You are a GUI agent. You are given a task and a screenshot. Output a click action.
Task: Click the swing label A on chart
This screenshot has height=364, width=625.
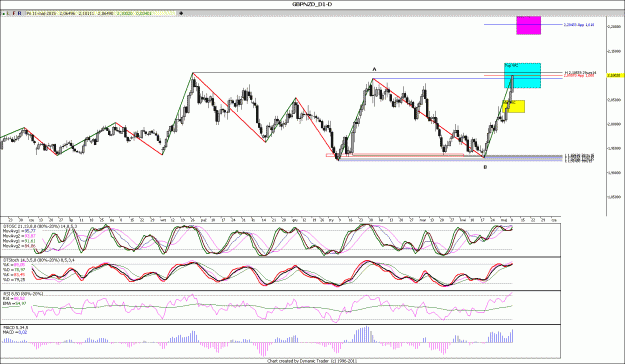tap(374, 69)
